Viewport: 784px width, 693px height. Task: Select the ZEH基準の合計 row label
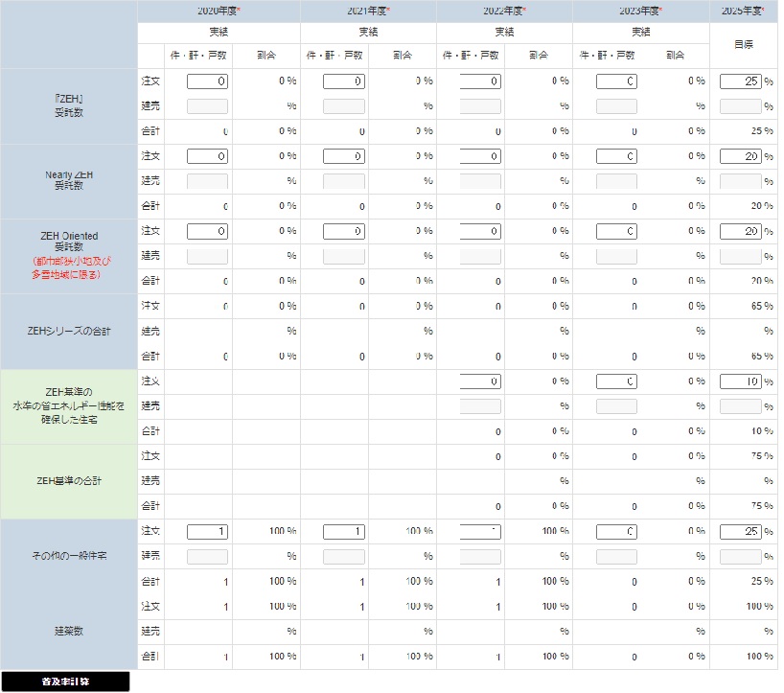click(x=69, y=481)
